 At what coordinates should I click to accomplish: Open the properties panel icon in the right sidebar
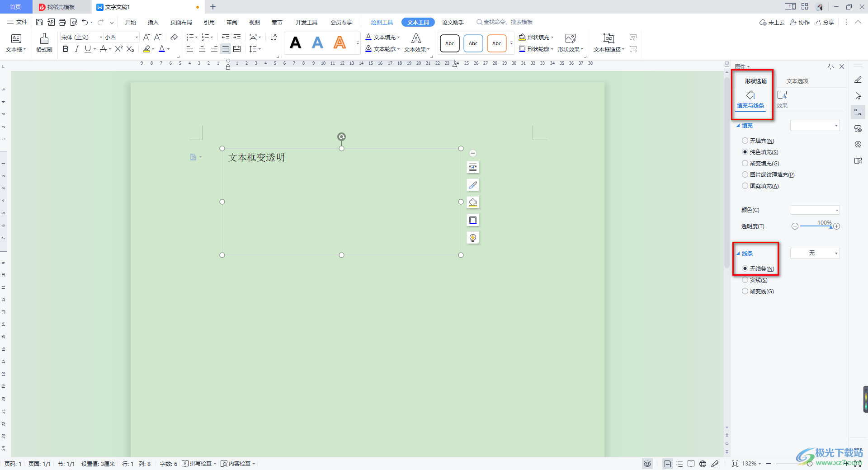858,112
